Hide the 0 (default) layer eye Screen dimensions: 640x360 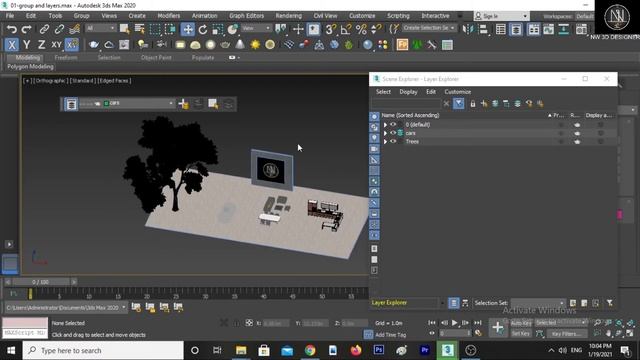click(393, 124)
